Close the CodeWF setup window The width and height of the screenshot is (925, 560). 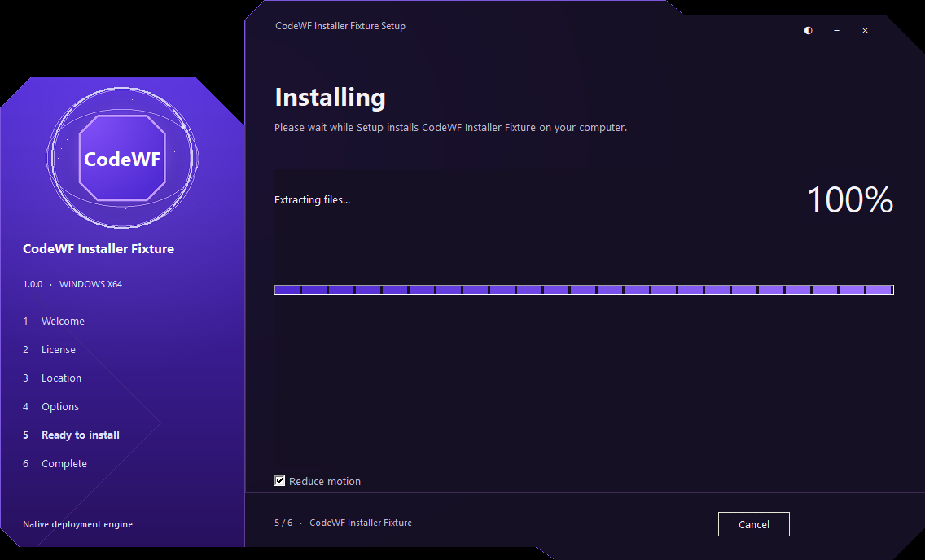click(865, 31)
